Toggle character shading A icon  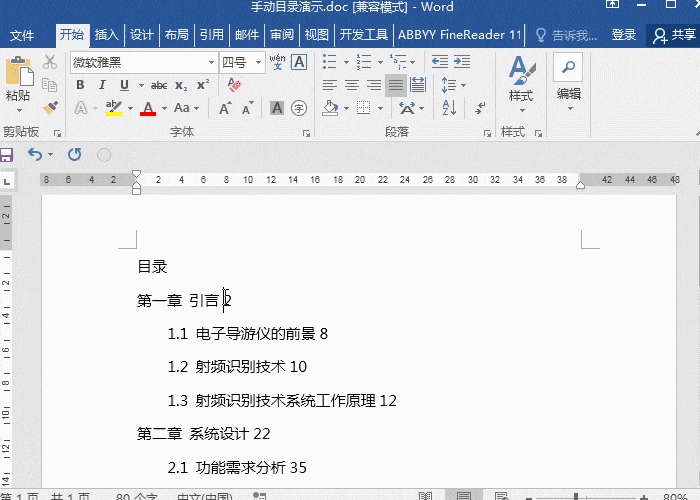click(x=277, y=108)
